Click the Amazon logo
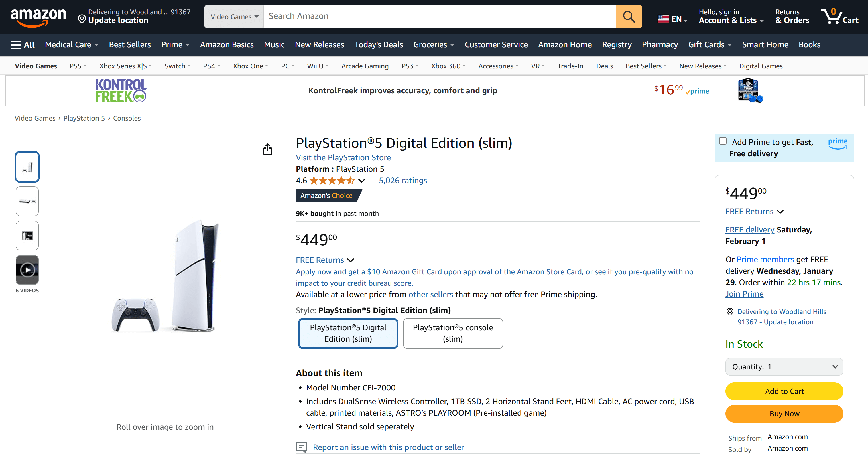 point(39,17)
